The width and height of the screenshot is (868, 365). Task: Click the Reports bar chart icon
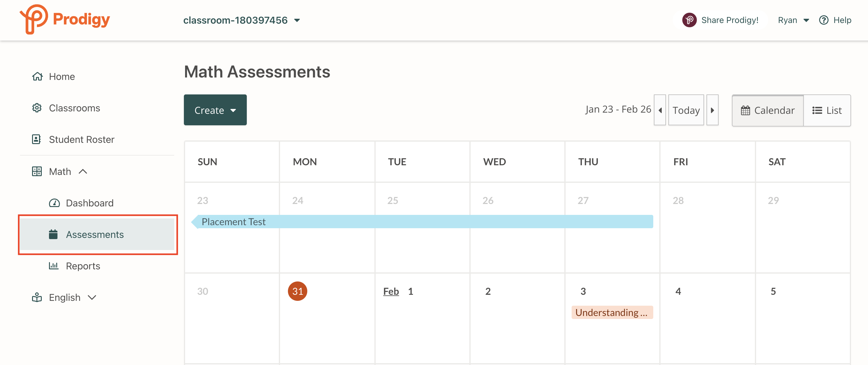[54, 266]
